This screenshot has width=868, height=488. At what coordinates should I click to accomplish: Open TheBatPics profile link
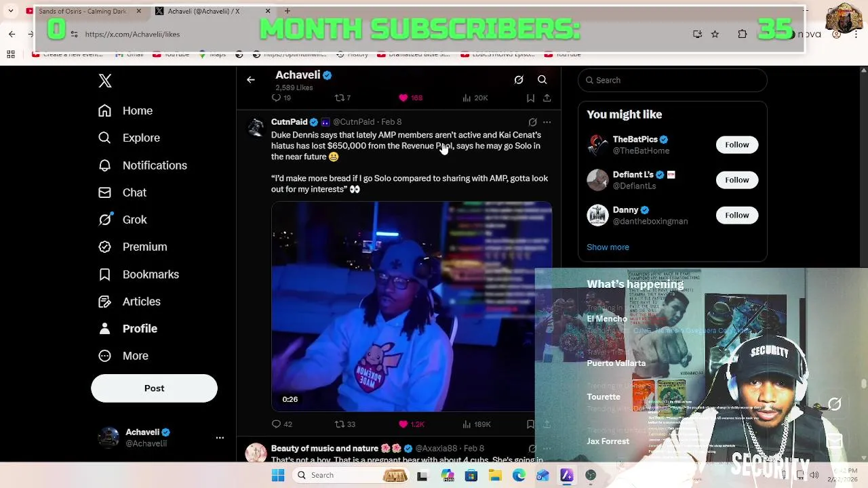635,140
